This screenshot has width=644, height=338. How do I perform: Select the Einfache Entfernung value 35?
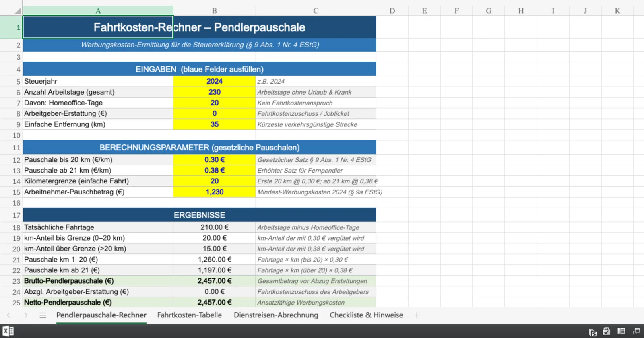pos(215,124)
